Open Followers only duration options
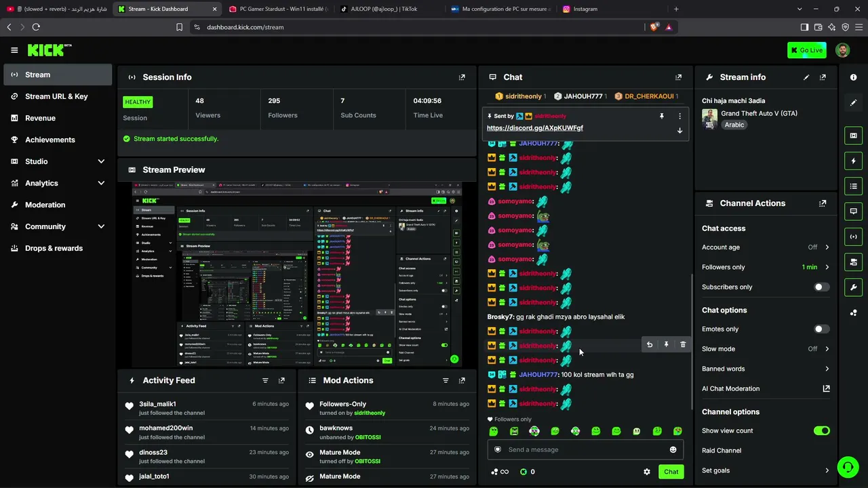The width and height of the screenshot is (868, 488). pos(827,267)
